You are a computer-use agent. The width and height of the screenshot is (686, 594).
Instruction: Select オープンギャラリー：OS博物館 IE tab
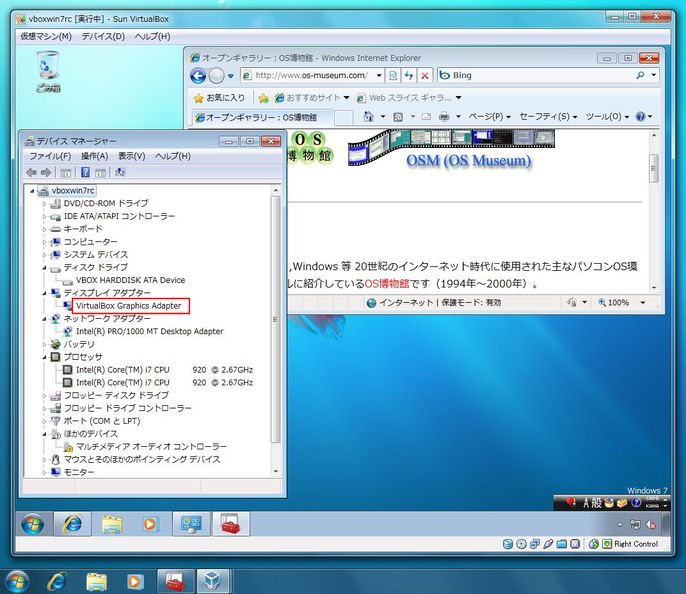tap(263, 117)
